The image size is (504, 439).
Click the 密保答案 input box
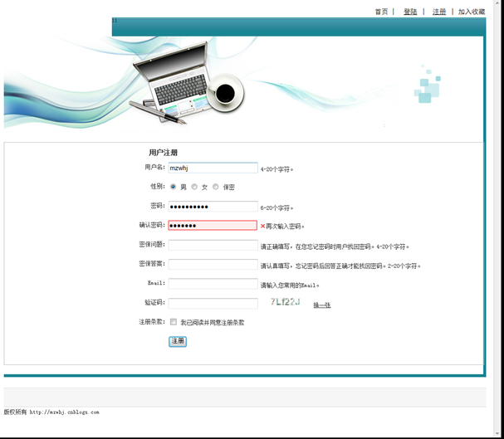[x=213, y=264]
